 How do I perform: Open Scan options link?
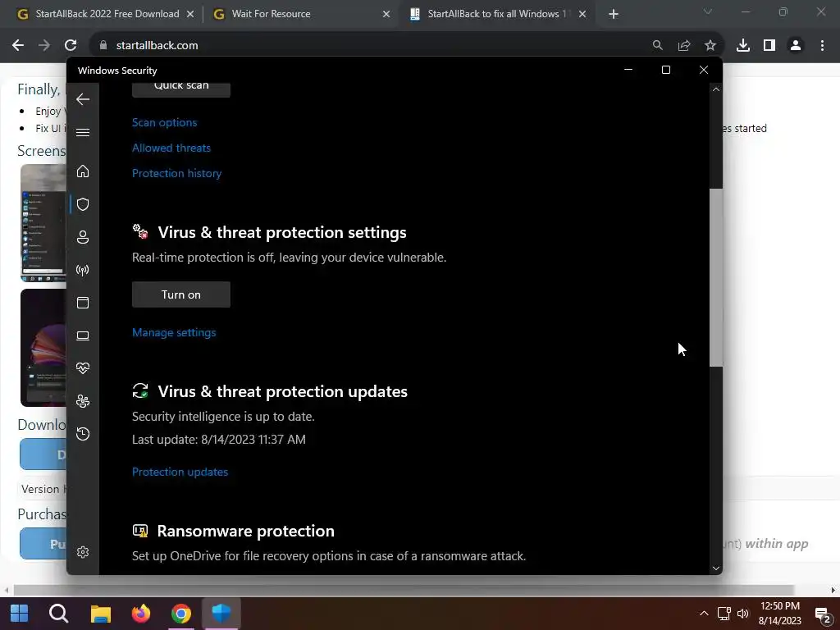(x=164, y=122)
